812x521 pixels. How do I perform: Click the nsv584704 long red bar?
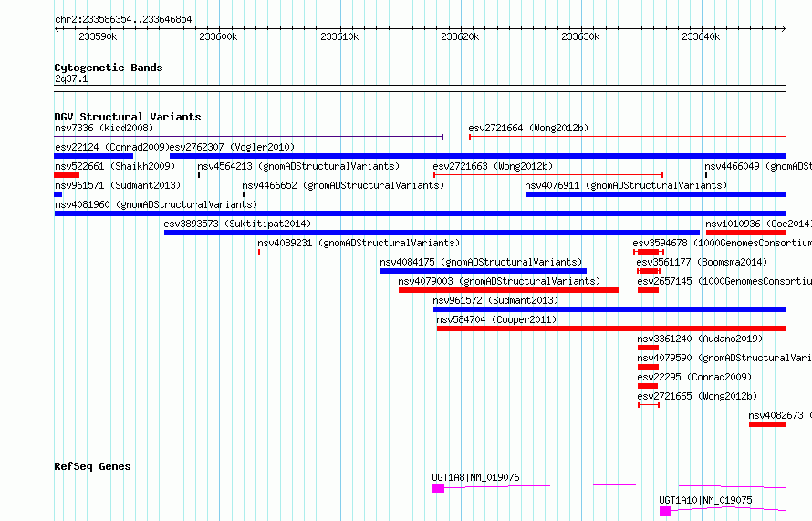(x=611, y=328)
